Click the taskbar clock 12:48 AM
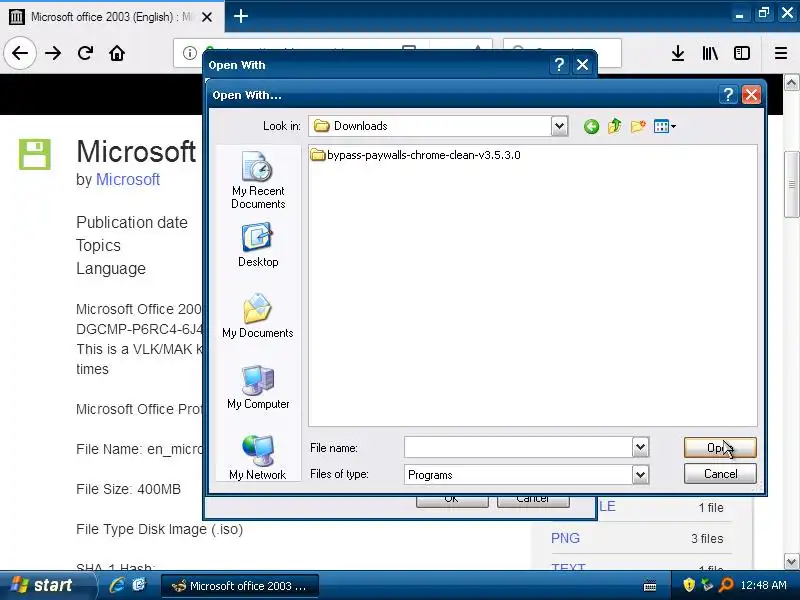800x600 pixels. pos(763,585)
